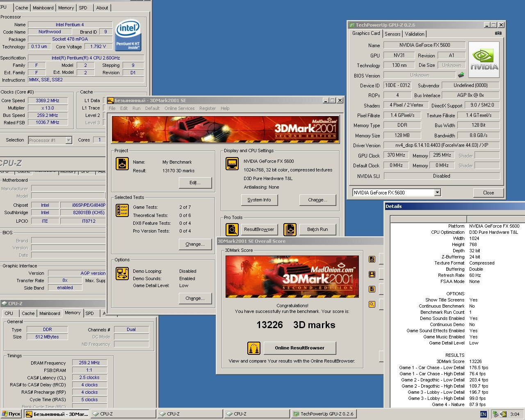
Task: Click the Online ResultBrowser button
Action: (300, 348)
